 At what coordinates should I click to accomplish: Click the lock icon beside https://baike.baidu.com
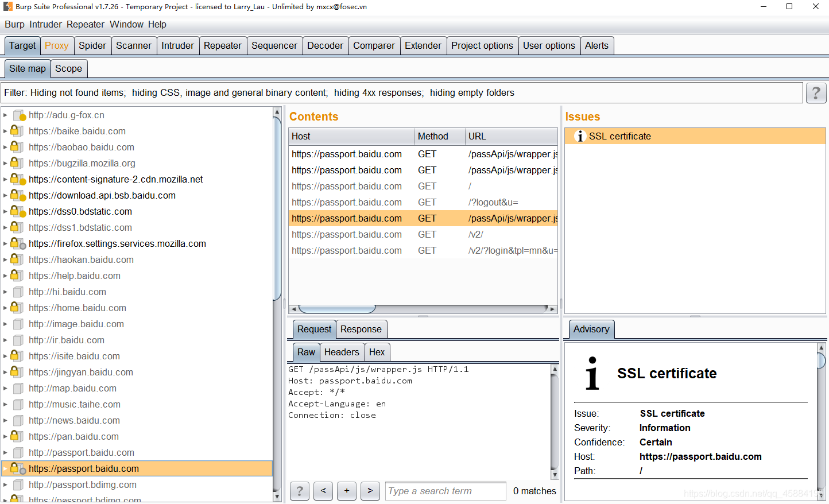coord(17,131)
